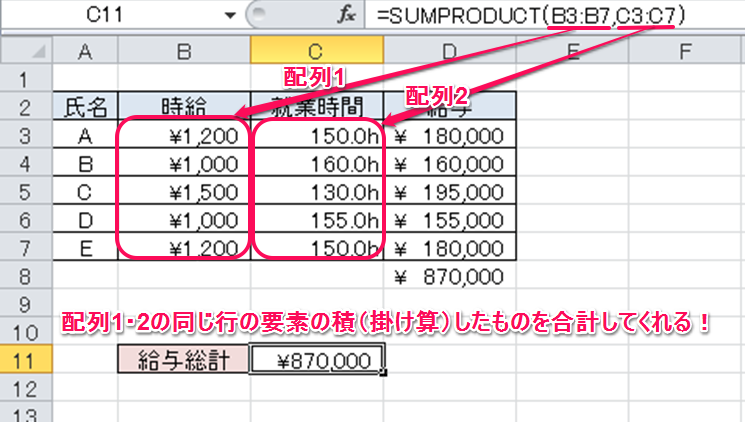Viewport: 745px width, 422px height.
Task: Click the 氏名 header cell
Action: point(84,106)
